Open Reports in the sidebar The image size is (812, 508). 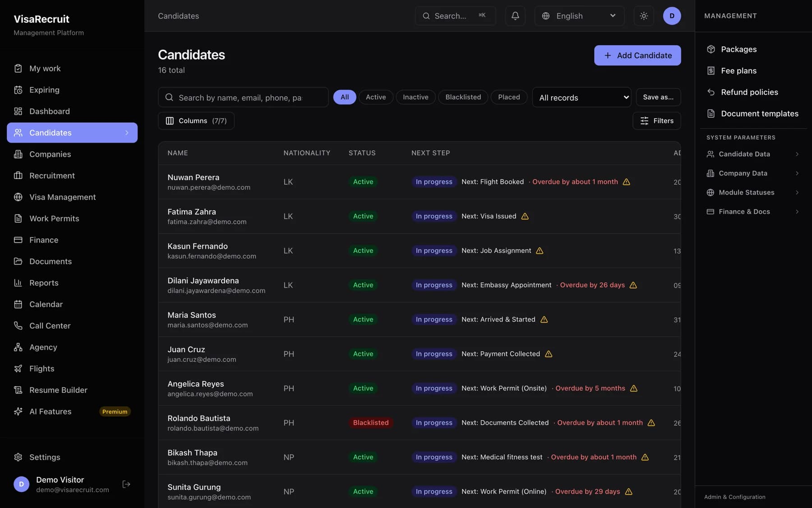[x=72, y=283]
